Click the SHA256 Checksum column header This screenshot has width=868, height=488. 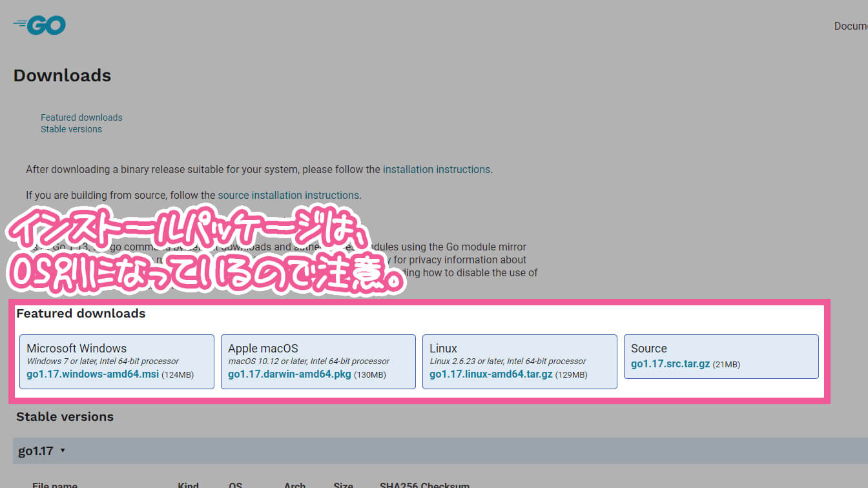[x=424, y=485]
